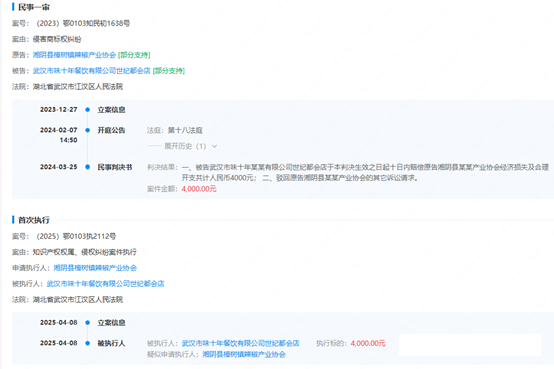
Task: Click the 法院 name under 民事一审
Action: [78, 87]
